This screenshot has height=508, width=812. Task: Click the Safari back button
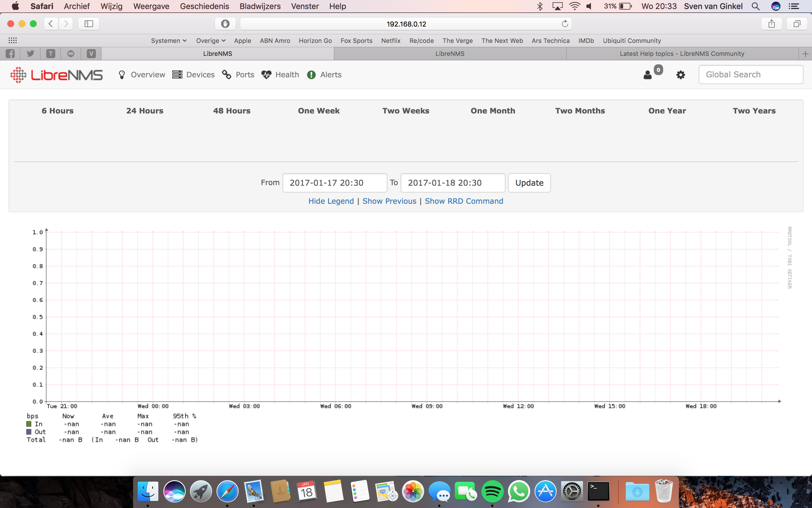[51, 23]
